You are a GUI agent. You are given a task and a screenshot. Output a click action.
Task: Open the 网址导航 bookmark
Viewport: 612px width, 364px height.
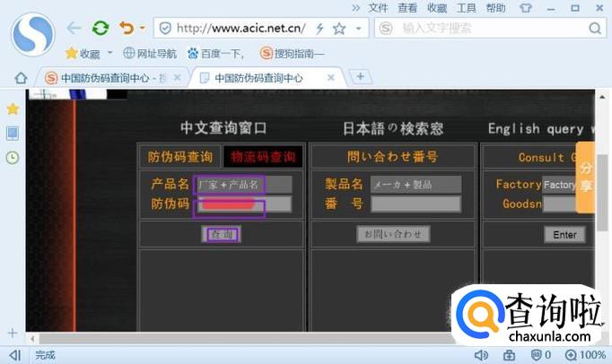coord(150,53)
